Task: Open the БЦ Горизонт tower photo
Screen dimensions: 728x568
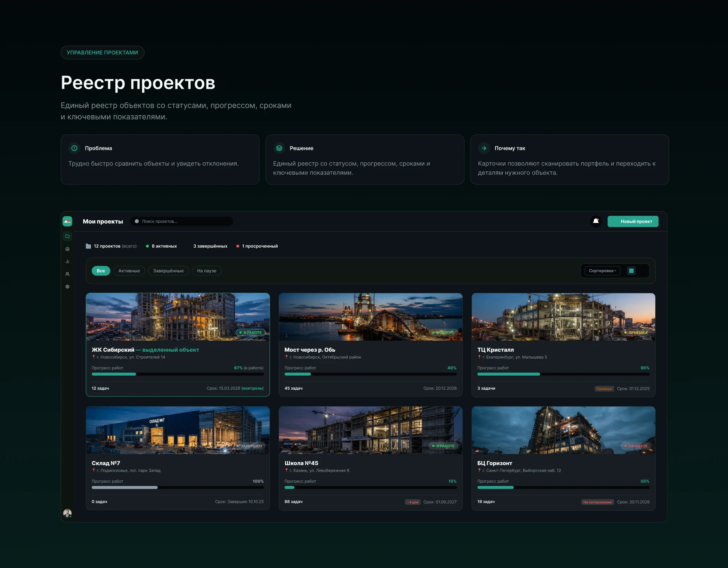Action: tap(563, 430)
